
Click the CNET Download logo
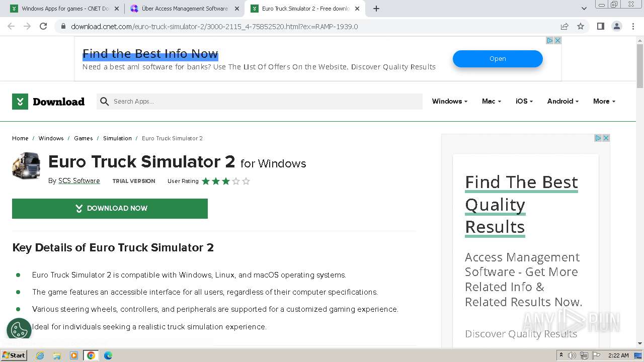(x=48, y=102)
